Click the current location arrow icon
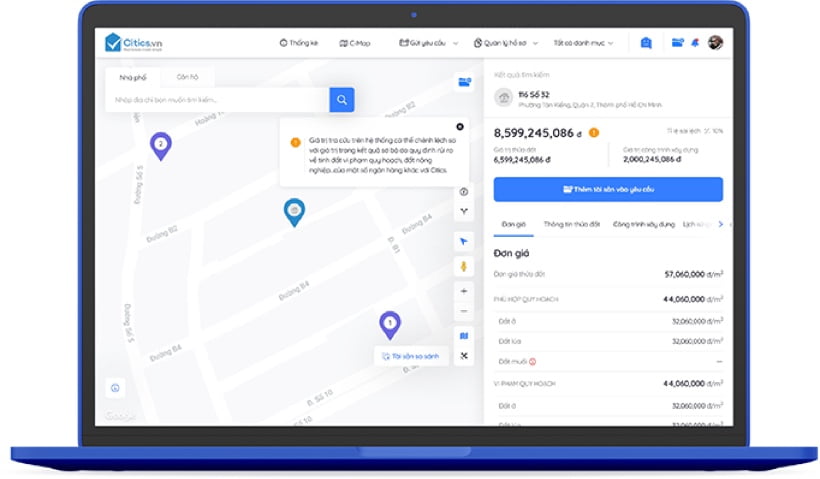This screenshot has height=479, width=820. [x=464, y=241]
